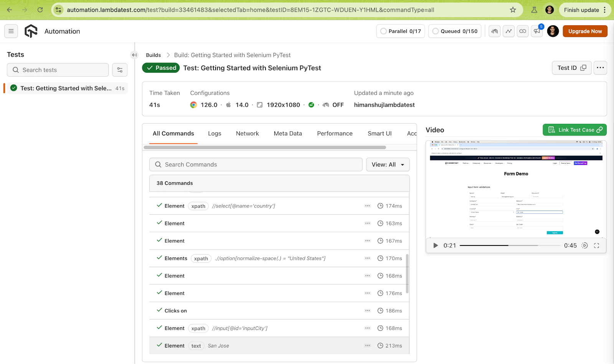Open more options for the country xpath command
The height and width of the screenshot is (364, 614).
(368, 206)
